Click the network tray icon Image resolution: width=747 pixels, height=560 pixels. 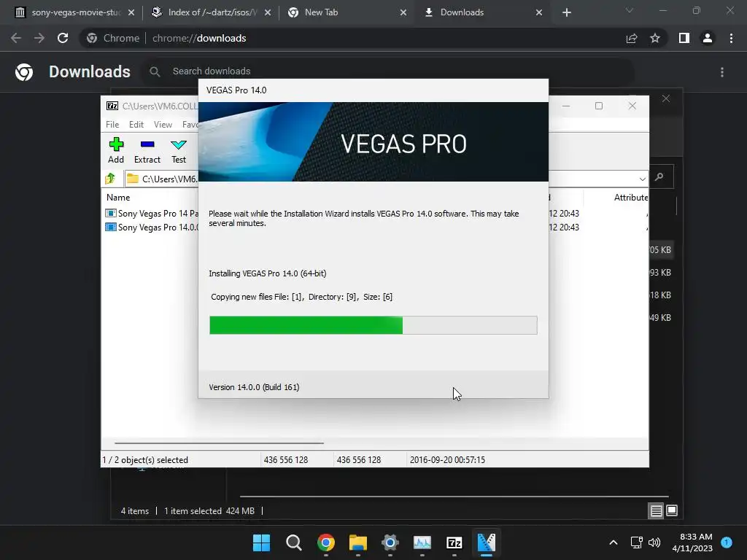[636, 542]
